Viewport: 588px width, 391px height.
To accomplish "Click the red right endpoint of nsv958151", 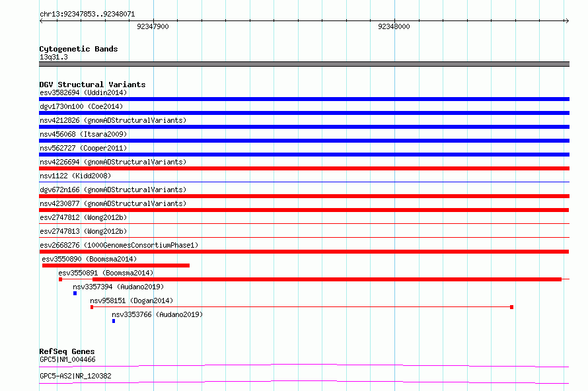I will pyautogui.click(x=511, y=307).
